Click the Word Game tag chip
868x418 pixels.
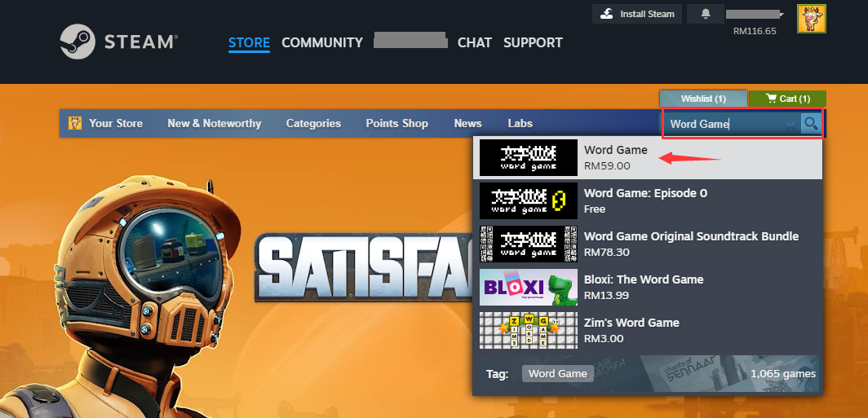point(557,374)
